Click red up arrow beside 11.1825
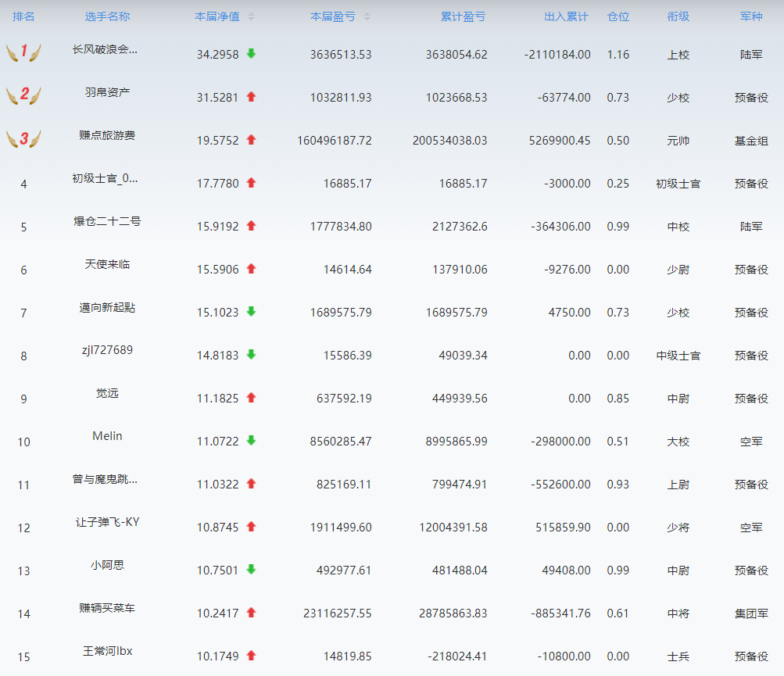The image size is (784, 676). pyautogui.click(x=251, y=398)
